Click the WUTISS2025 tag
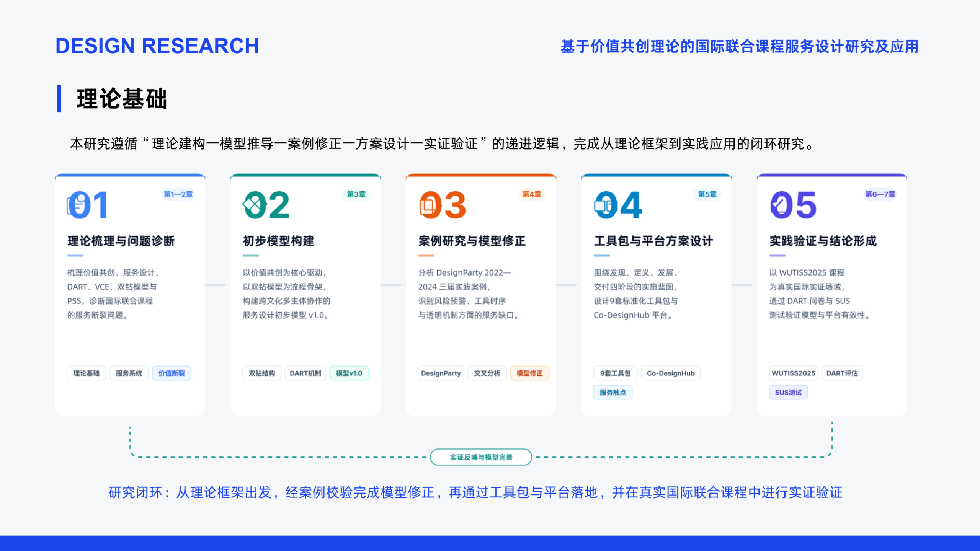This screenshot has width=980, height=551. click(x=794, y=373)
